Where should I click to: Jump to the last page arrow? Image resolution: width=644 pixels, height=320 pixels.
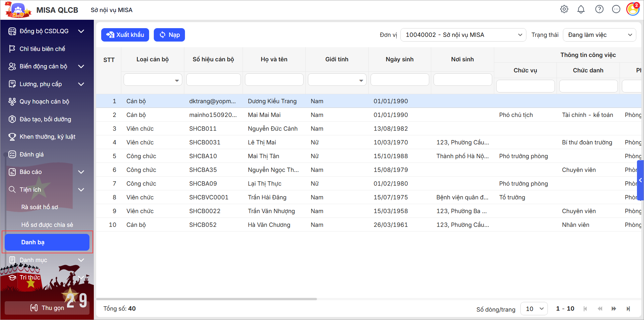pos(628,309)
